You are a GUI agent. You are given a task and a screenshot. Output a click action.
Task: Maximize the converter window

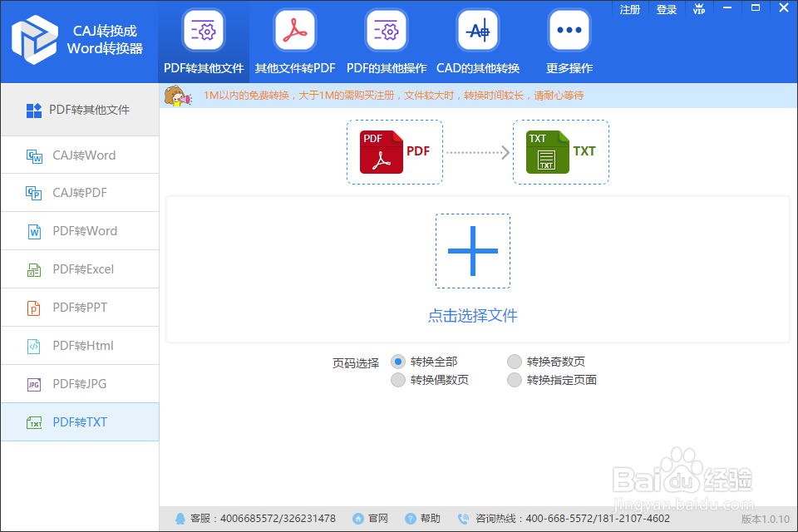(756, 8)
